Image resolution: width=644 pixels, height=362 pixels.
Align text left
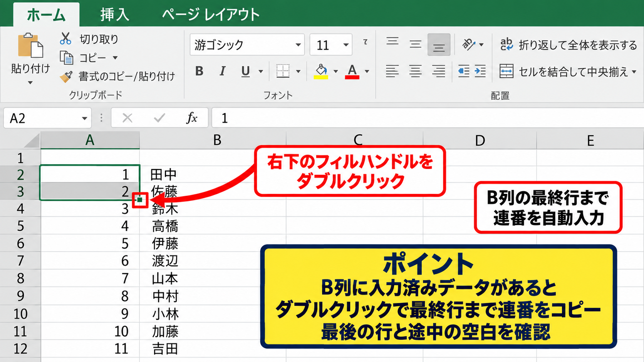click(392, 71)
